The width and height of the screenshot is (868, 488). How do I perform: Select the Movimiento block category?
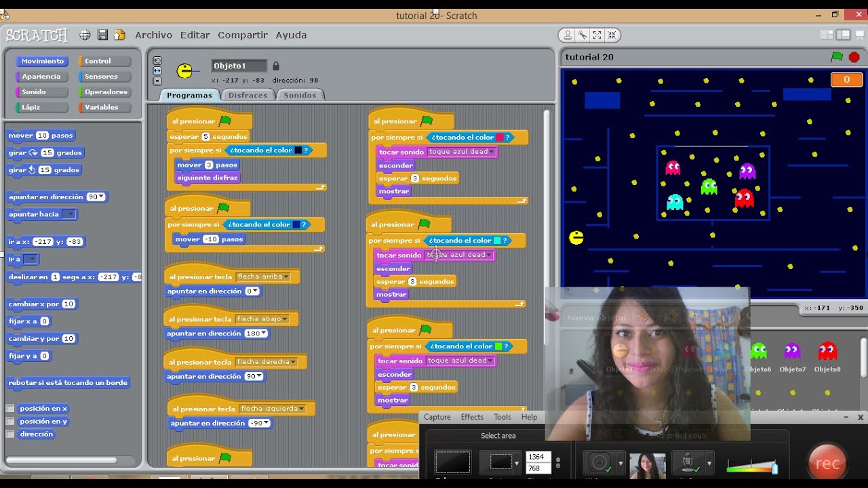coord(43,61)
